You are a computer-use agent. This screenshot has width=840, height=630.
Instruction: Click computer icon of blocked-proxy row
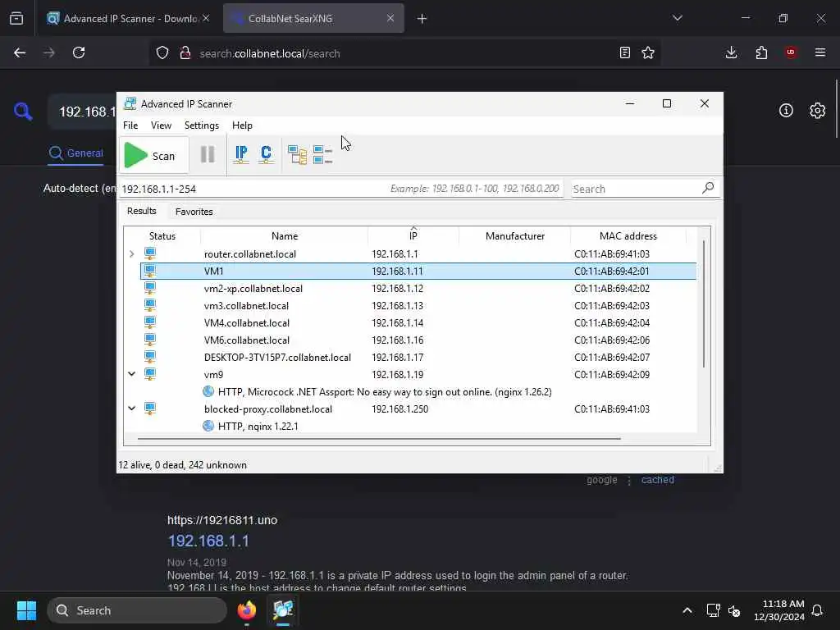(x=150, y=409)
